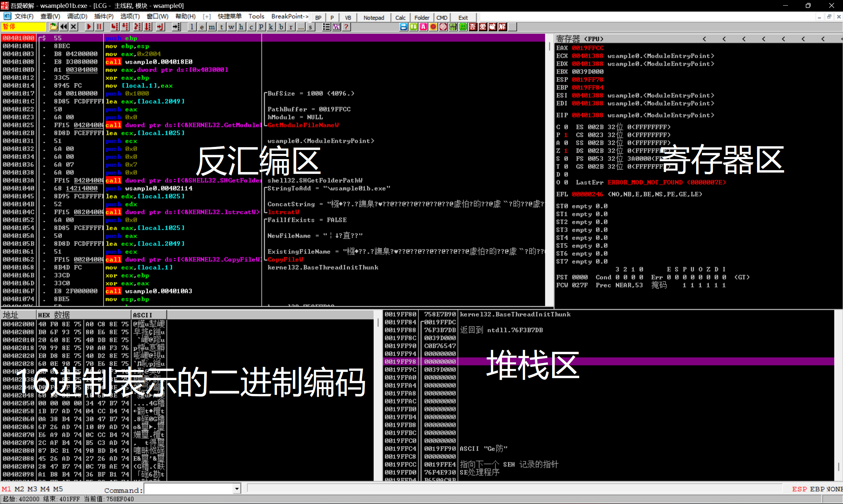The width and height of the screenshot is (843, 504).
Task: Click the Open file folder icon
Action: (53, 27)
